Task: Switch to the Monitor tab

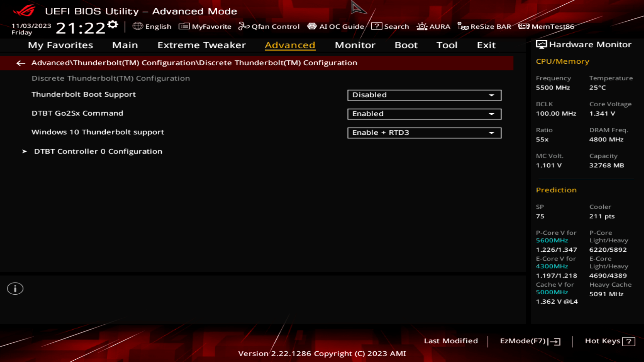Action: pos(355,45)
